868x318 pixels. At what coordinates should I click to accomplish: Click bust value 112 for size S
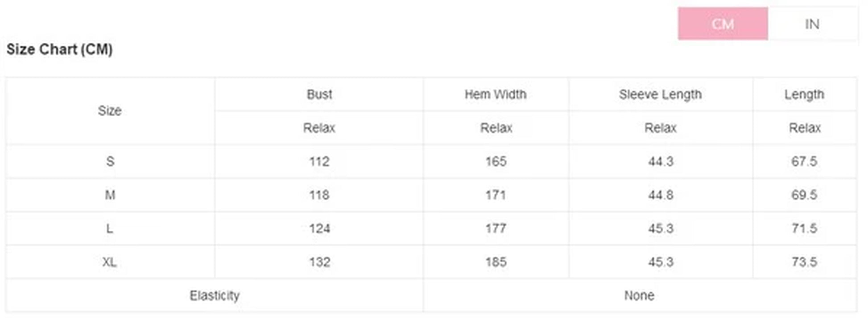[x=319, y=161]
